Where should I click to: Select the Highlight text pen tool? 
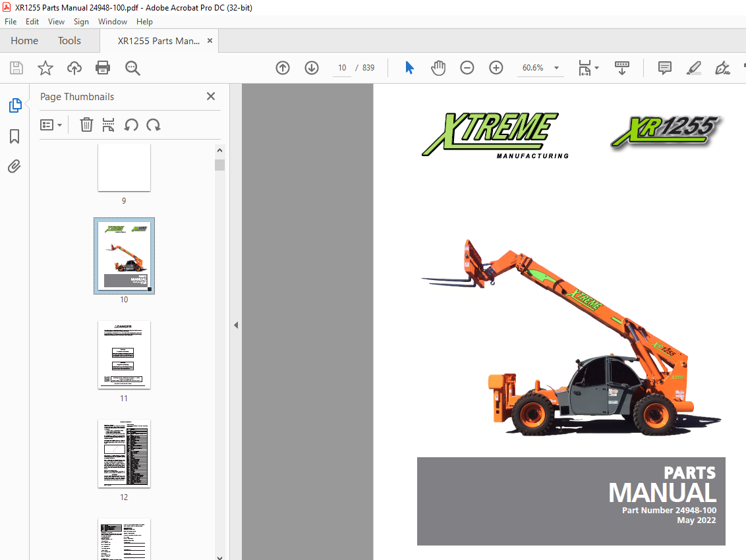694,68
